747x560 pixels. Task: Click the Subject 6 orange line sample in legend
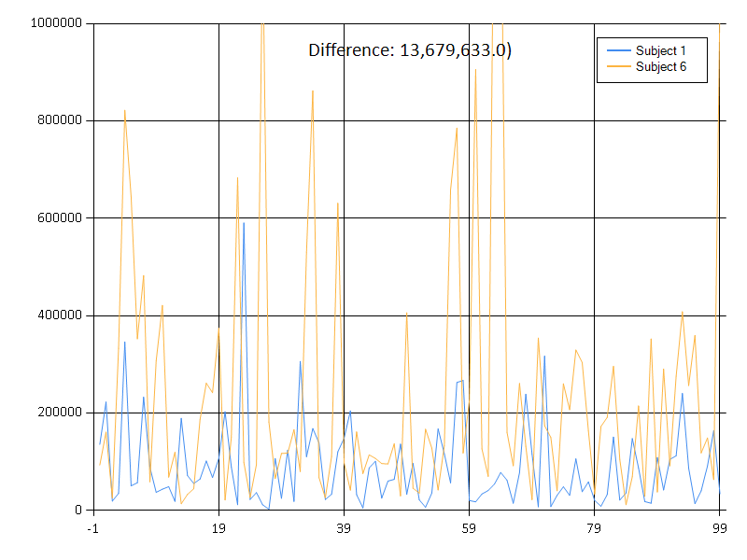[617, 66]
